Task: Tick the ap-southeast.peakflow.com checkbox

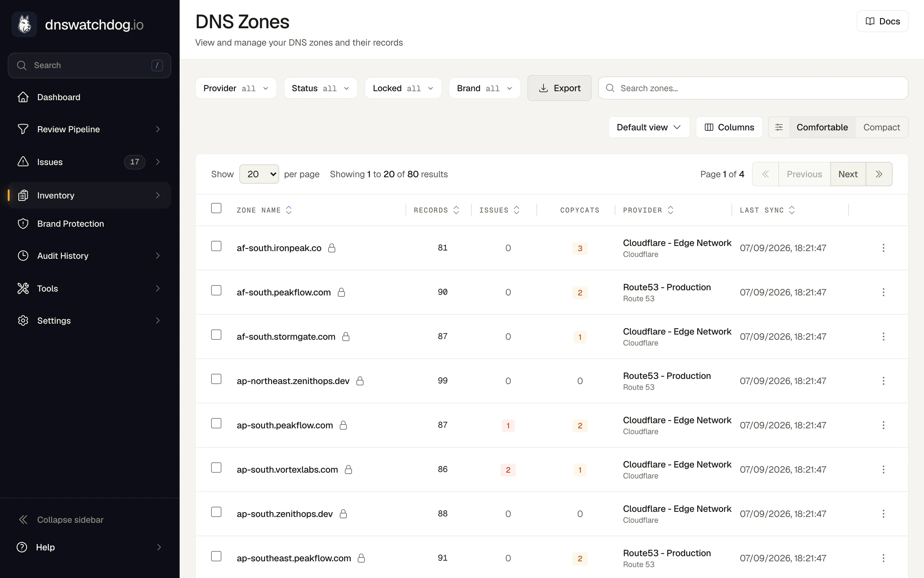Action: (x=216, y=556)
